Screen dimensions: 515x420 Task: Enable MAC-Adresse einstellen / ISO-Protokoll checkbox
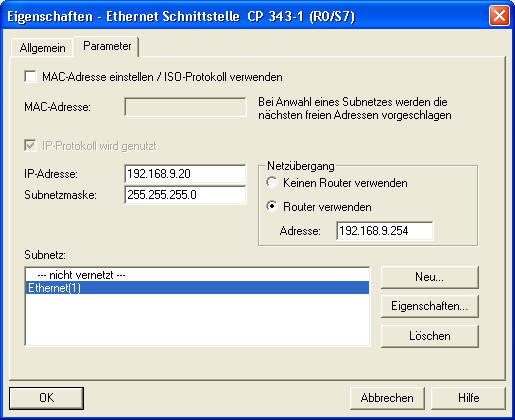pyautogui.click(x=31, y=77)
